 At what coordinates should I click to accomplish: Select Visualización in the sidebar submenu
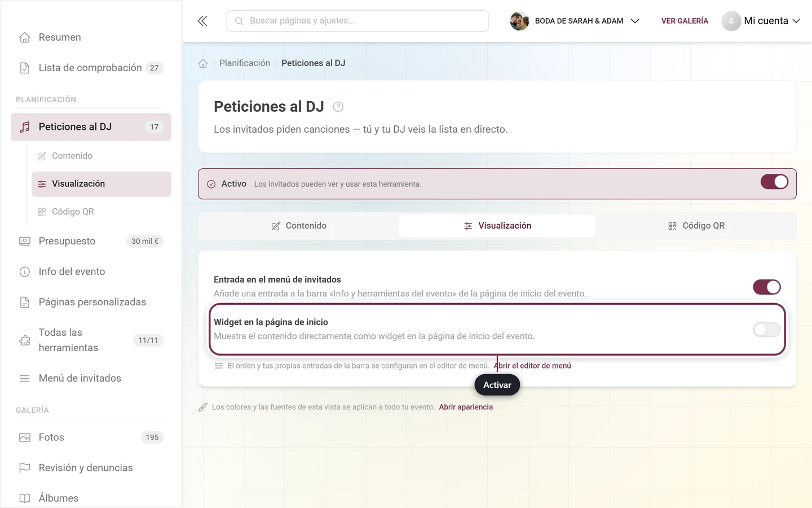coord(101,184)
